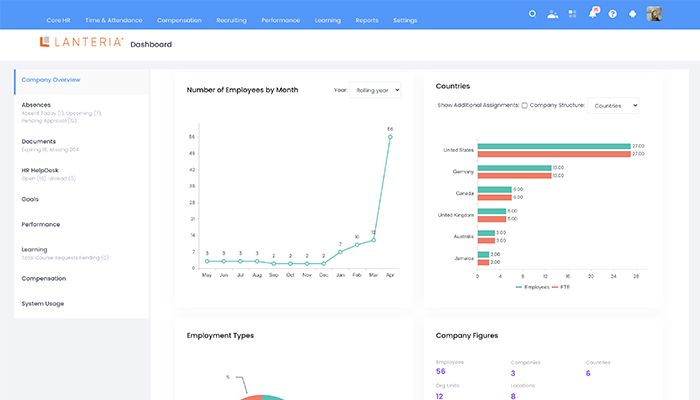Image resolution: width=700 pixels, height=400 pixels.
Task: Click the United States employees bar
Action: [553, 146]
